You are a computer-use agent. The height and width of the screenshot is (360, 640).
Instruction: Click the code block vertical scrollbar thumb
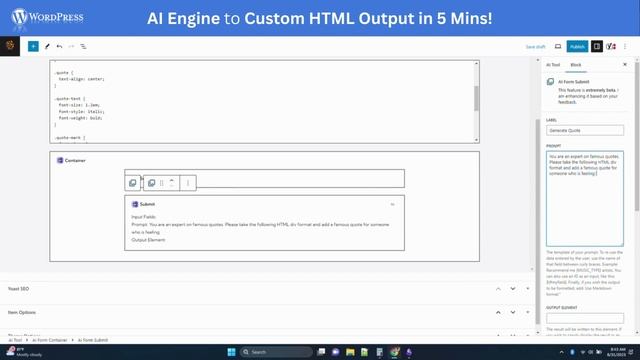tap(476, 98)
